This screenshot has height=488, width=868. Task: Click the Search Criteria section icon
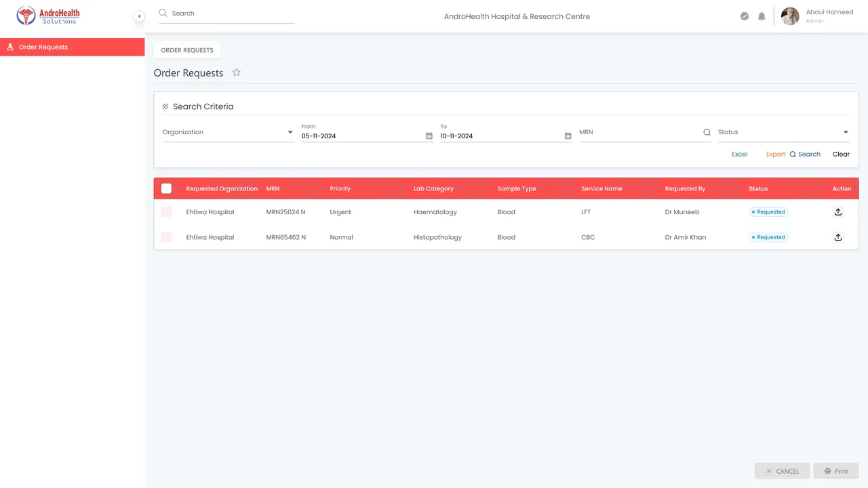(x=165, y=106)
